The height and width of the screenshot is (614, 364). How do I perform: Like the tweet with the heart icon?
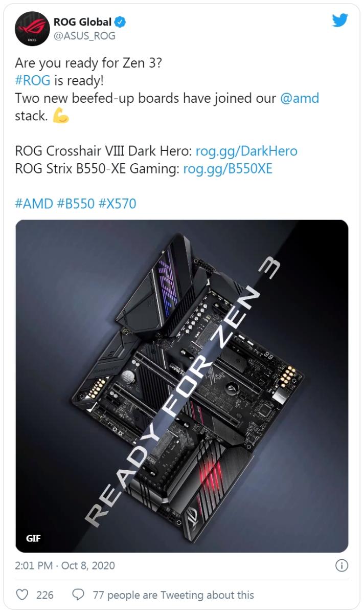pyautogui.click(x=22, y=595)
